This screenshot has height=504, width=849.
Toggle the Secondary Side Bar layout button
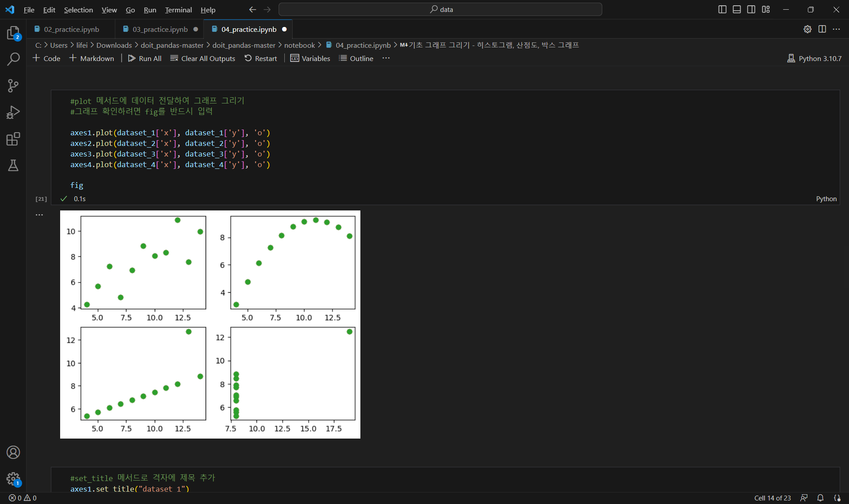[751, 9]
